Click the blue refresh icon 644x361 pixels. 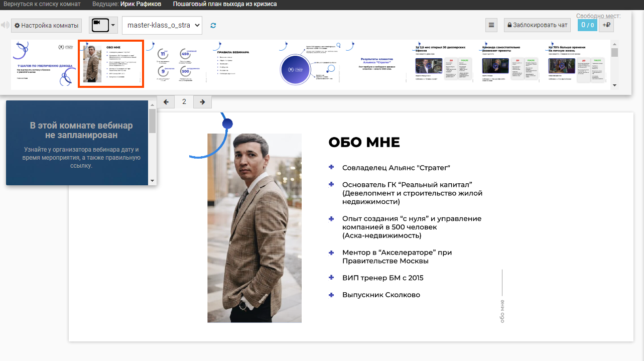213,25
